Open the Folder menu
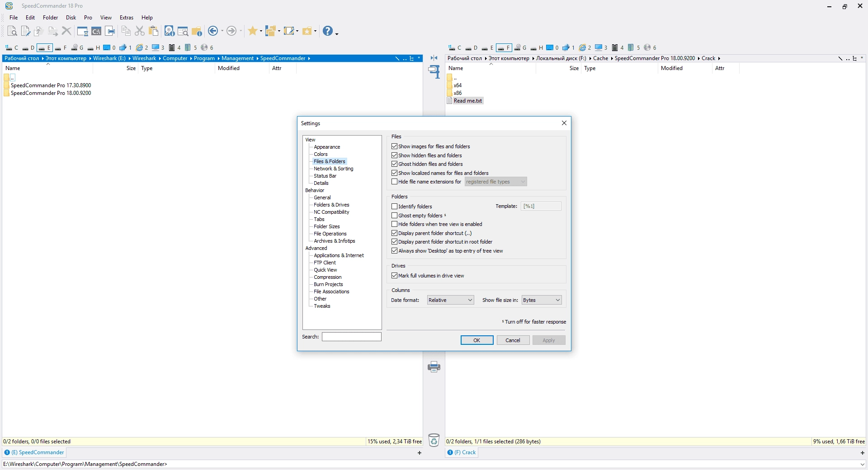 coord(50,18)
